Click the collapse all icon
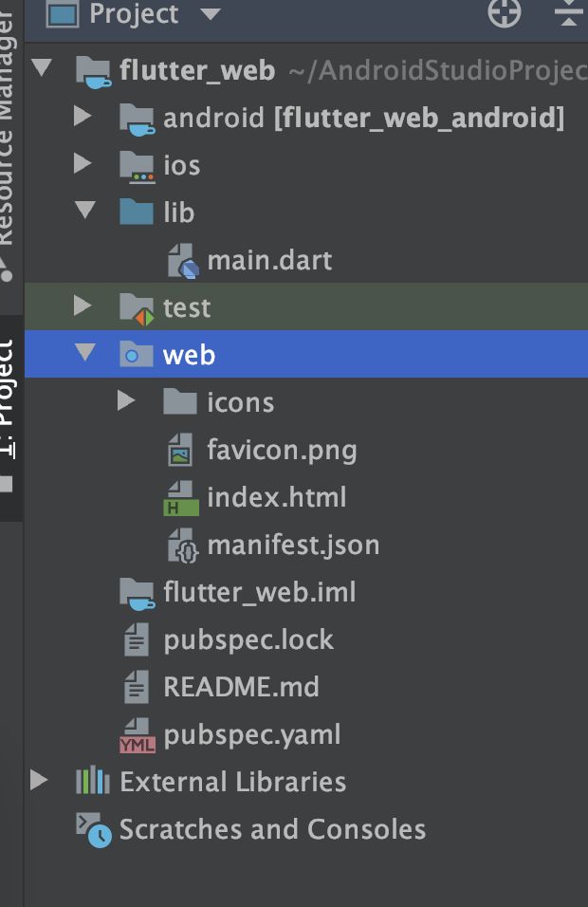The height and width of the screenshot is (907, 588). pyautogui.click(x=569, y=12)
